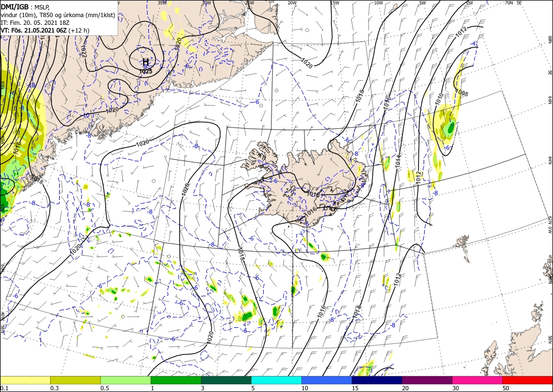Select the dark green 3–5 legend swatch

pyautogui.click(x=226, y=380)
